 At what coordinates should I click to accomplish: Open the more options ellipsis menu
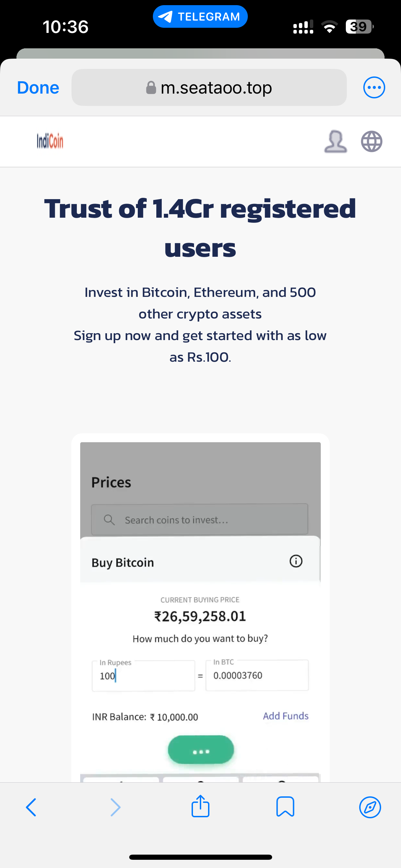374,87
